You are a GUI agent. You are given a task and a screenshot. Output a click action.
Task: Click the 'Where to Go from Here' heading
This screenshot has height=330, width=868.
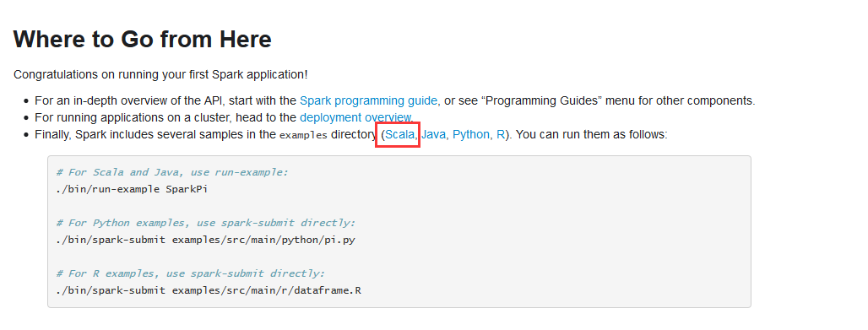[142, 40]
